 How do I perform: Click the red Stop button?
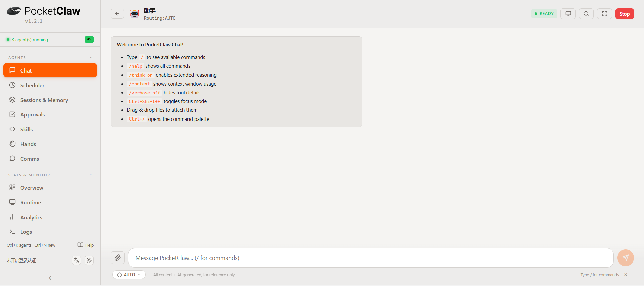click(625, 14)
